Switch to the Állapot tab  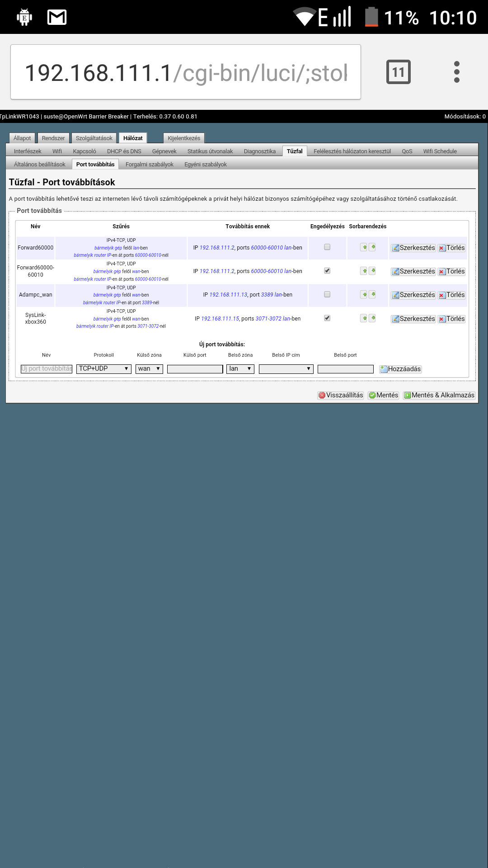(x=22, y=138)
